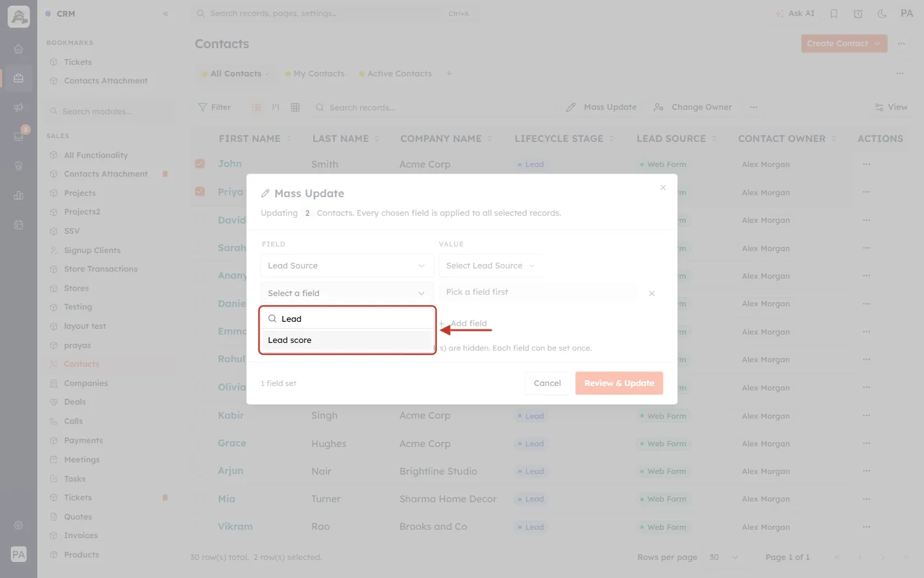
Task: Open the settings gear in the left rail
Action: (19, 525)
